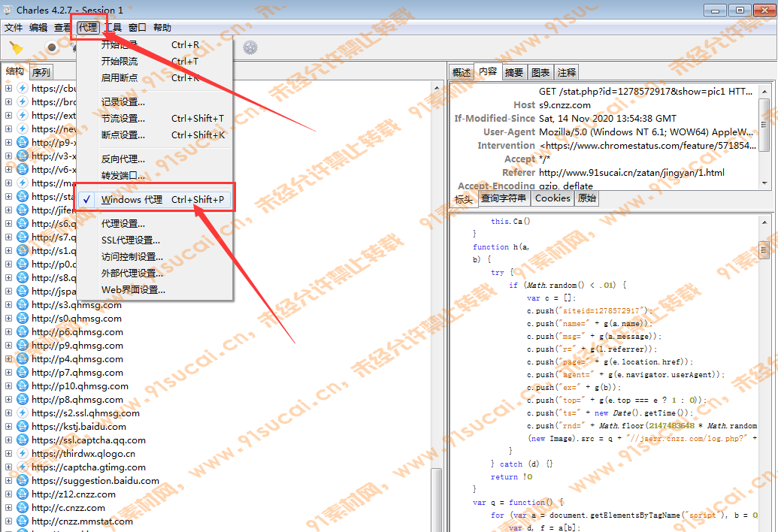
Task: Open Web界面设置... menu entry
Action: point(154,290)
